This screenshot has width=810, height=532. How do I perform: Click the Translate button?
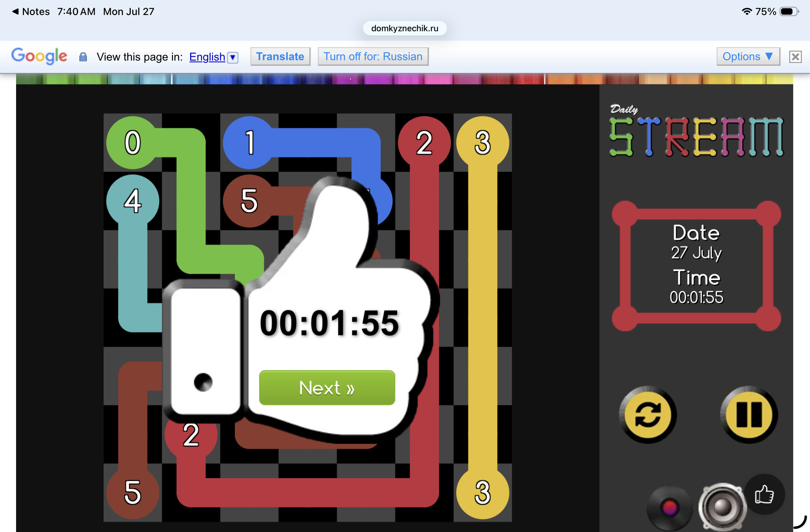280,56
